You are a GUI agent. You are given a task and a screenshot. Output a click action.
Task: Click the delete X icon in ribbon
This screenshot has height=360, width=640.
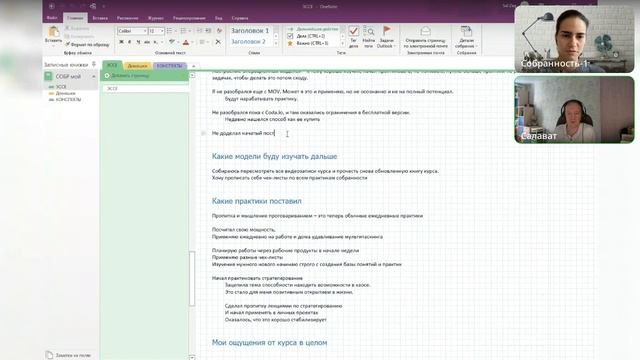click(x=218, y=42)
